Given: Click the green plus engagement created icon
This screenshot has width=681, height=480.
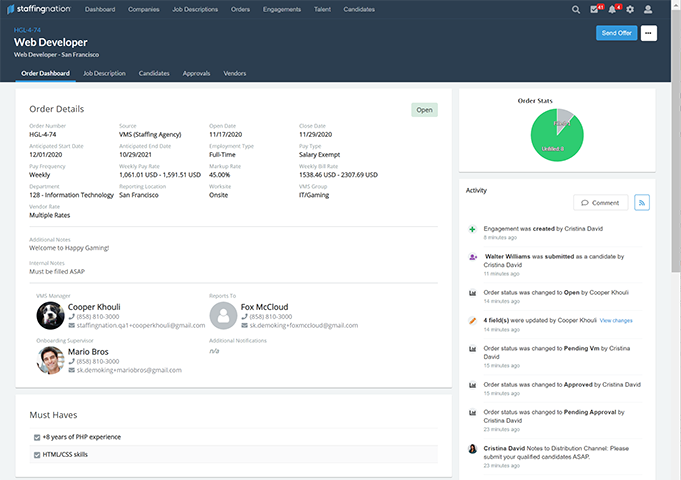Looking at the screenshot, I should (472, 229).
